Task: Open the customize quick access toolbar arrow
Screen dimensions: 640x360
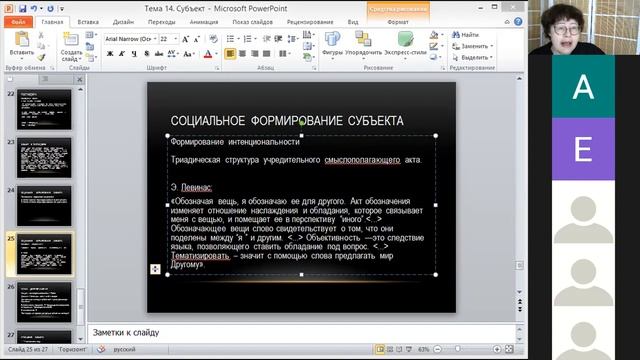Action: [62, 9]
